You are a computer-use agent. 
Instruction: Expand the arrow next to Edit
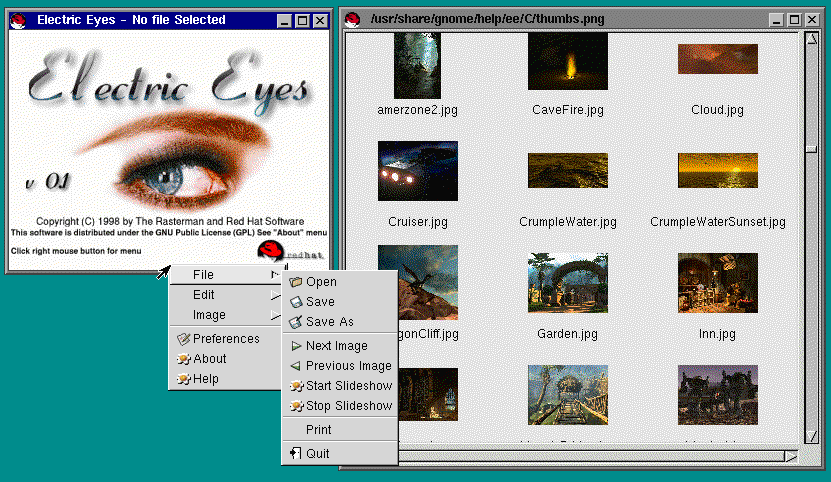click(x=275, y=295)
